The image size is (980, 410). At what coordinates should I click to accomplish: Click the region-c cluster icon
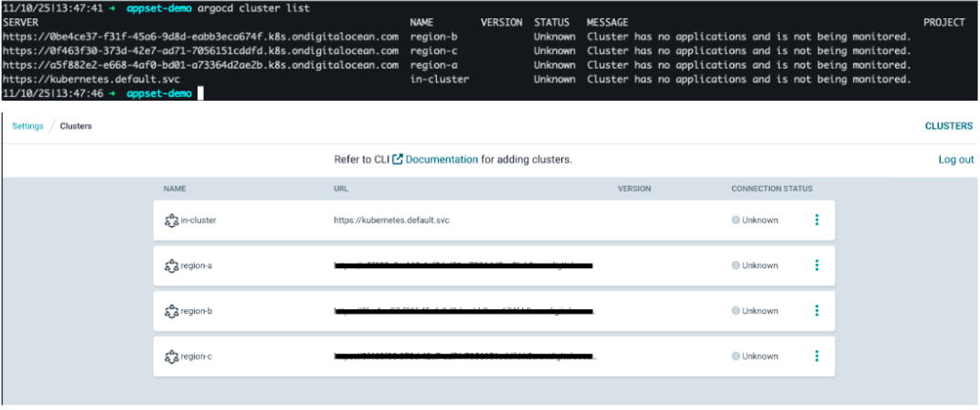171,356
